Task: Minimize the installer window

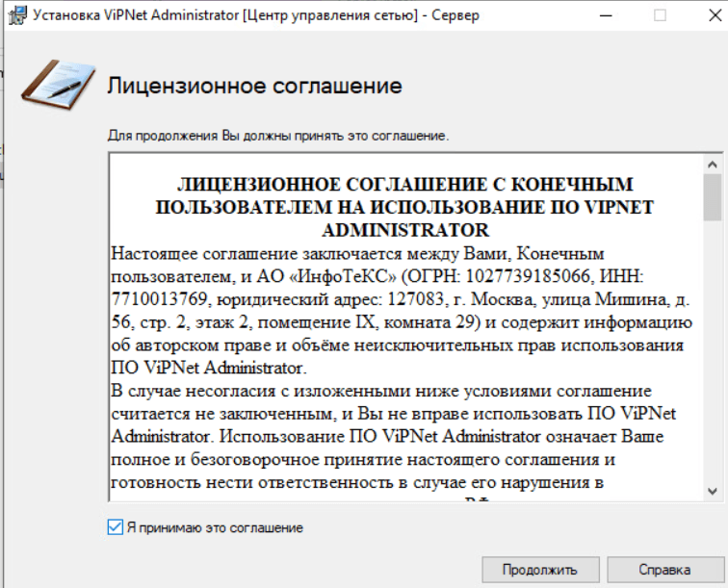Action: click(606, 15)
